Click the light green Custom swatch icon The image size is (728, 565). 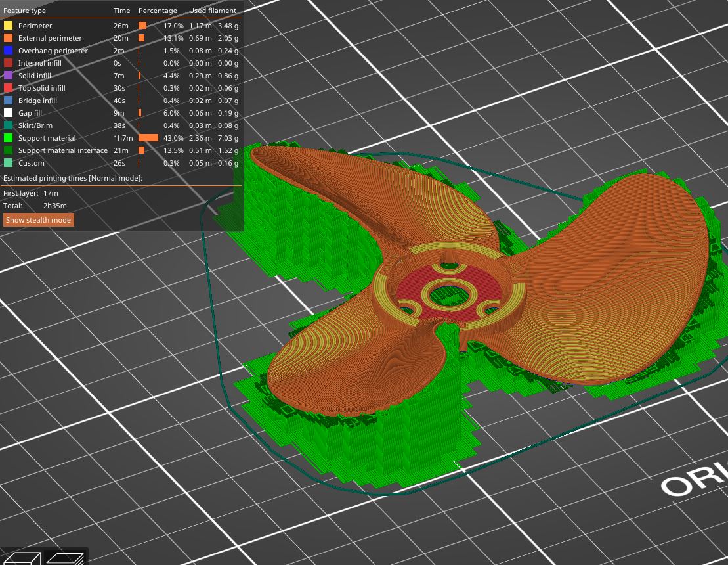tap(8, 163)
